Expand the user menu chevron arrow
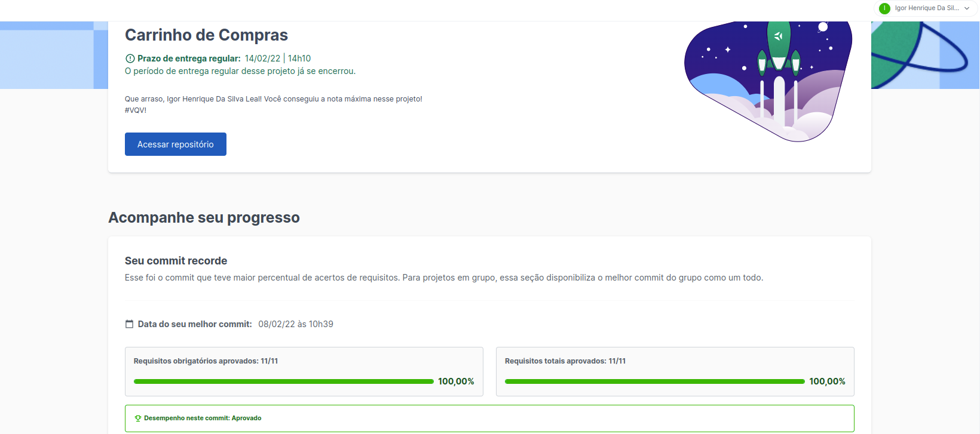Image resolution: width=980 pixels, height=434 pixels. pyautogui.click(x=967, y=8)
